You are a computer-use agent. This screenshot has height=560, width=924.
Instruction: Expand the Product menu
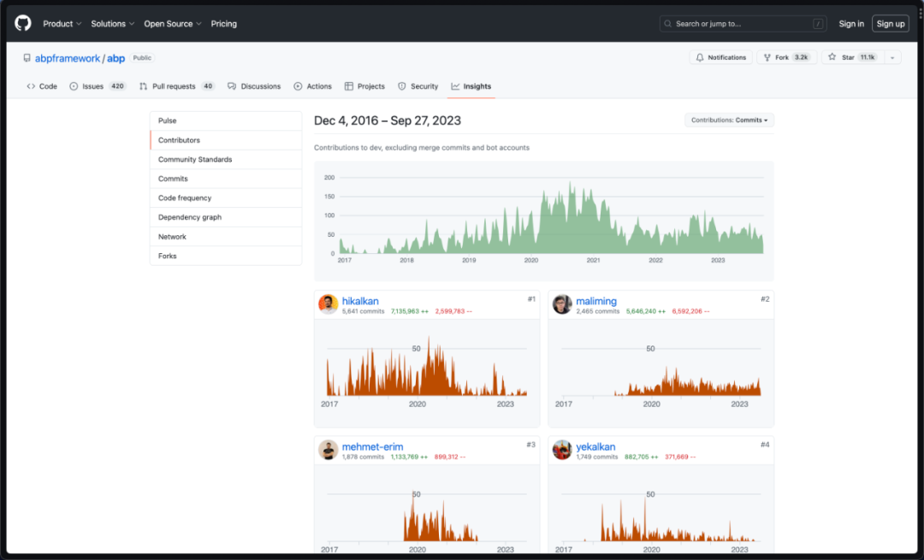62,24
